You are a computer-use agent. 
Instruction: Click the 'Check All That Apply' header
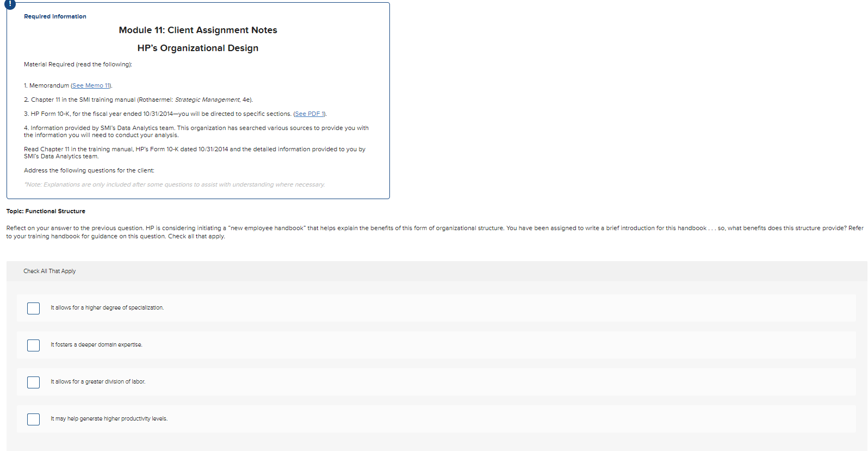click(x=49, y=271)
